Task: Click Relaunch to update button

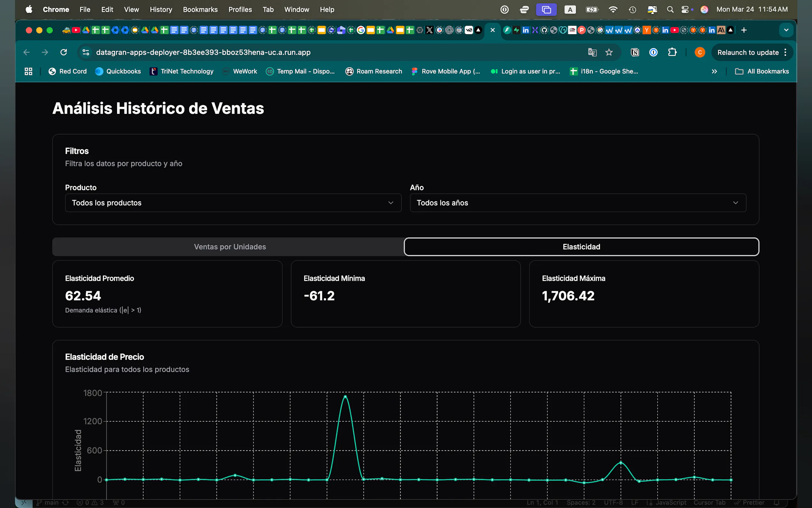Action: (x=748, y=52)
